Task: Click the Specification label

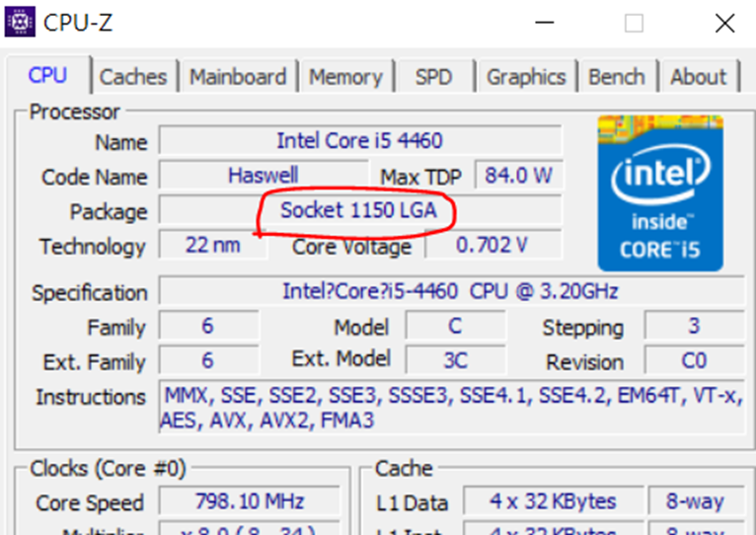Action: point(90,293)
